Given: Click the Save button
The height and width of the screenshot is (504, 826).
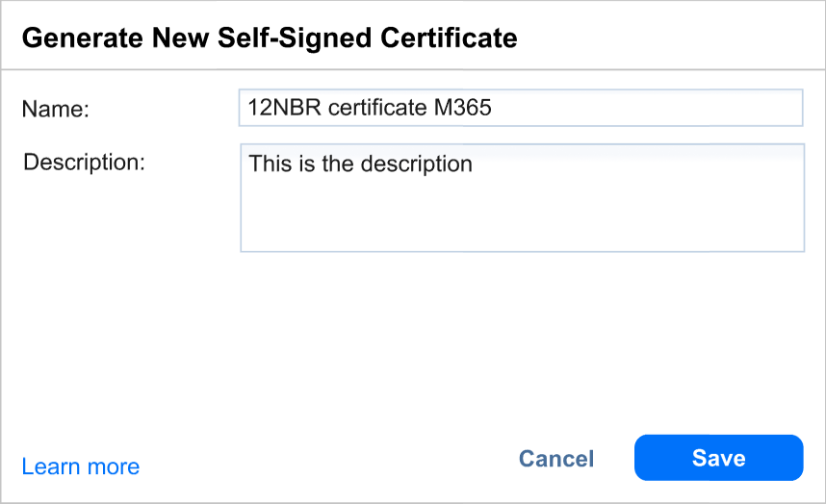Looking at the screenshot, I should point(718,458).
